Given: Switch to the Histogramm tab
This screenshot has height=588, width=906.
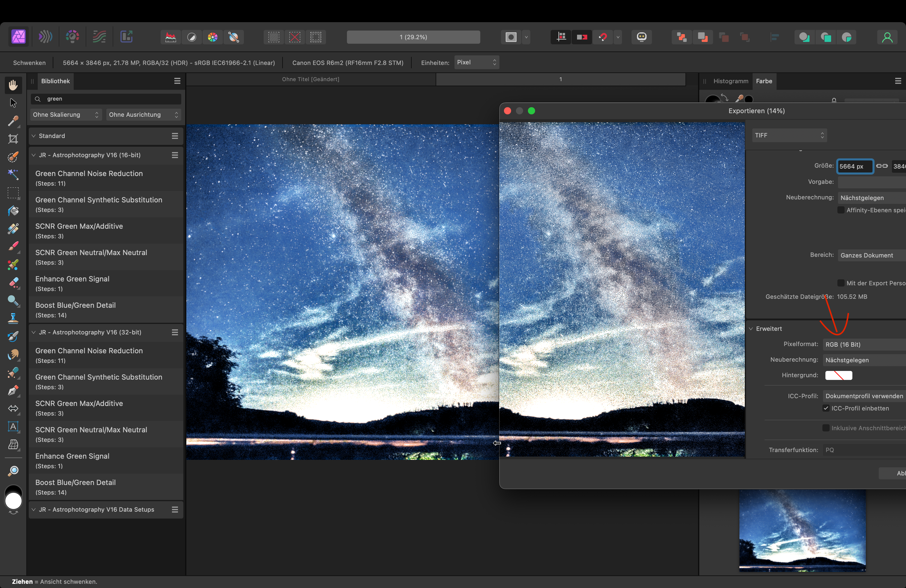Looking at the screenshot, I should pyautogui.click(x=730, y=81).
